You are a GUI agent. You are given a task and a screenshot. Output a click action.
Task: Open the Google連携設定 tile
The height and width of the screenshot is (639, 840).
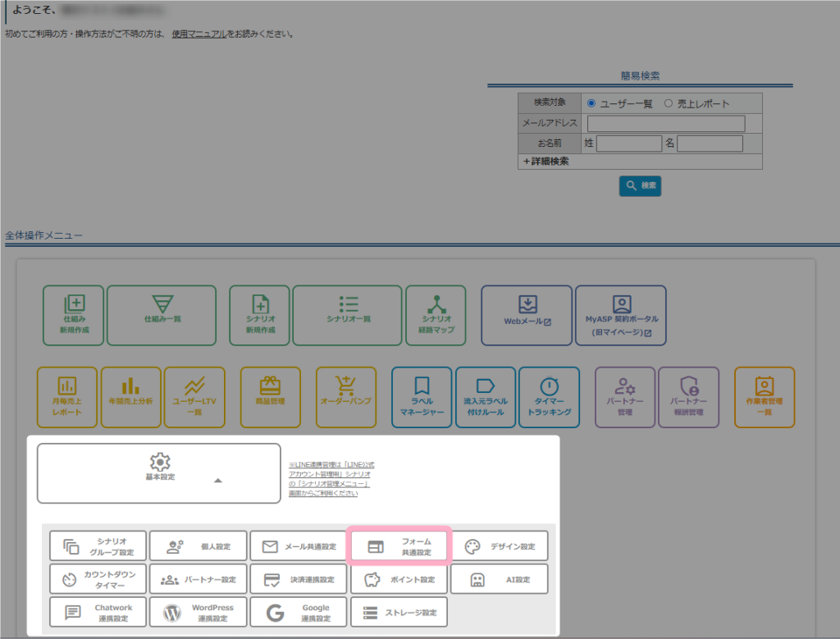coord(299,612)
